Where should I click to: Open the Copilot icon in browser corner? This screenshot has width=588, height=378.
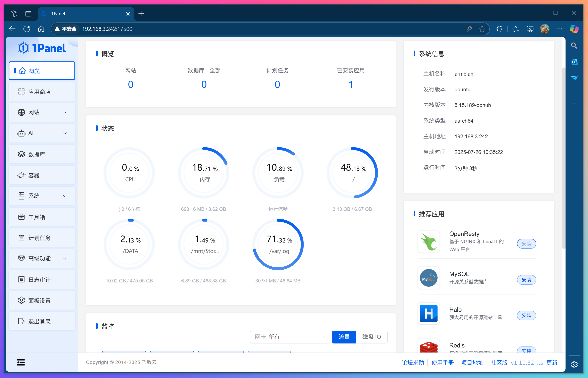[x=574, y=29]
